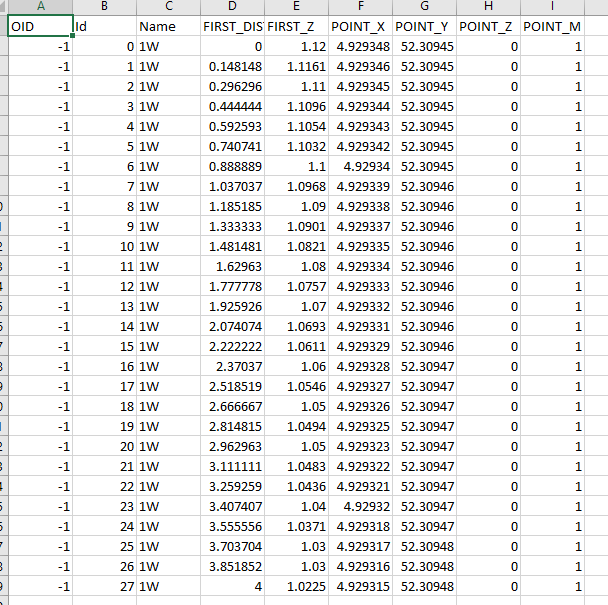The width and height of the screenshot is (608, 605).
Task: Select column I header
Action: (553, 7)
